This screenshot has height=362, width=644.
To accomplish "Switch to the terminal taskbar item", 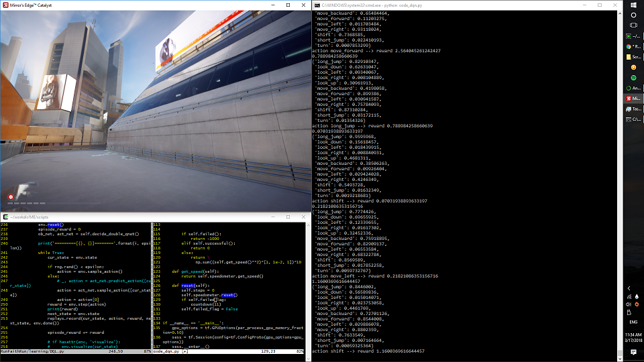I will pyautogui.click(x=633, y=36).
